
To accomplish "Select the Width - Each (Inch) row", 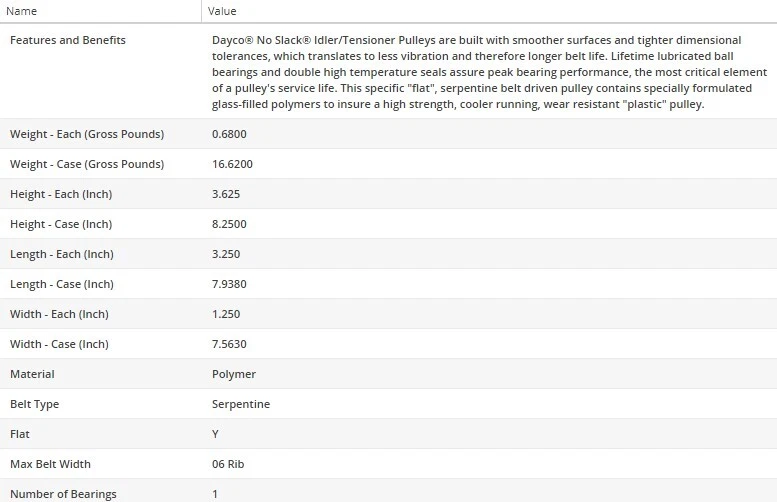I will (59, 314).
